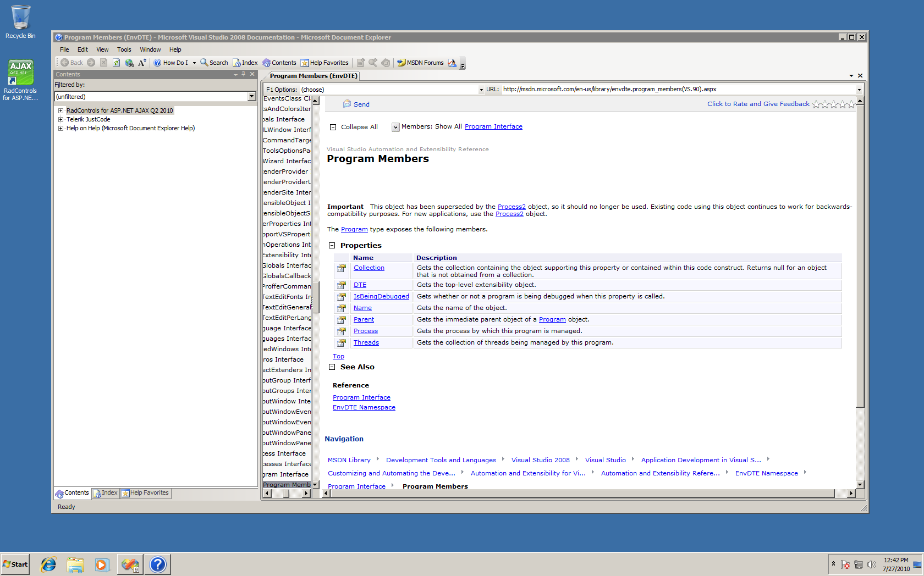Click the vertical scrollbar of the help page
The height and width of the screenshot is (576, 924).
click(860, 293)
